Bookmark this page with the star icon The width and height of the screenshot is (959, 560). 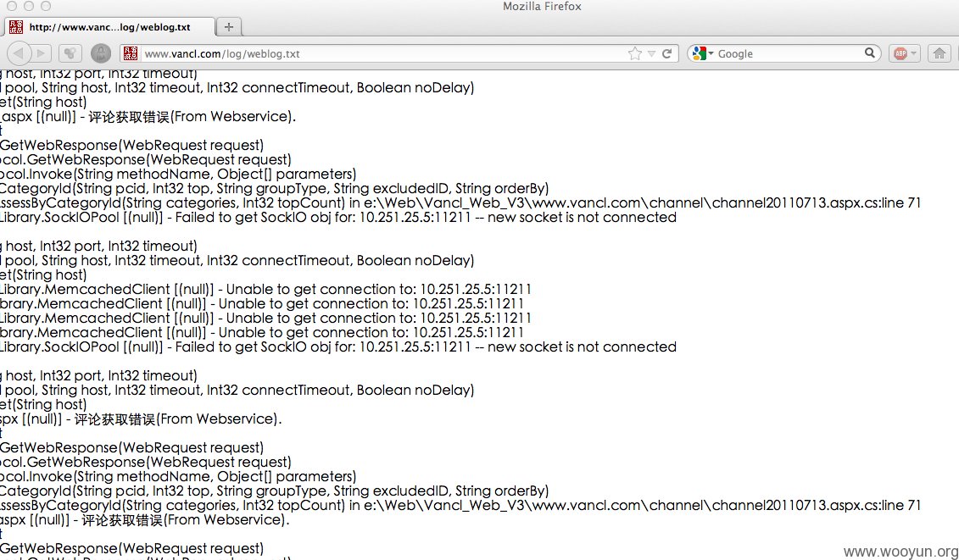(x=635, y=54)
